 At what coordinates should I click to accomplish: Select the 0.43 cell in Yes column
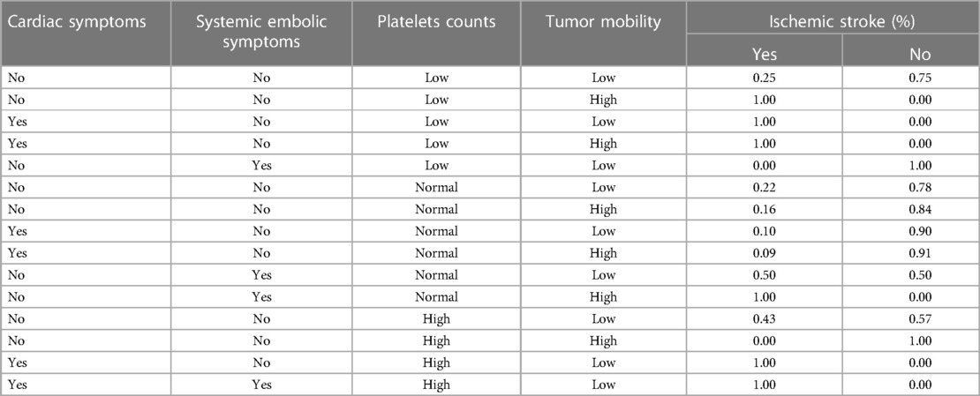click(765, 319)
